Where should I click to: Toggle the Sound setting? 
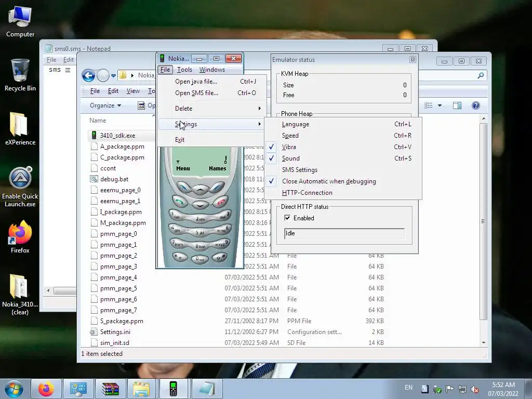[343, 158]
